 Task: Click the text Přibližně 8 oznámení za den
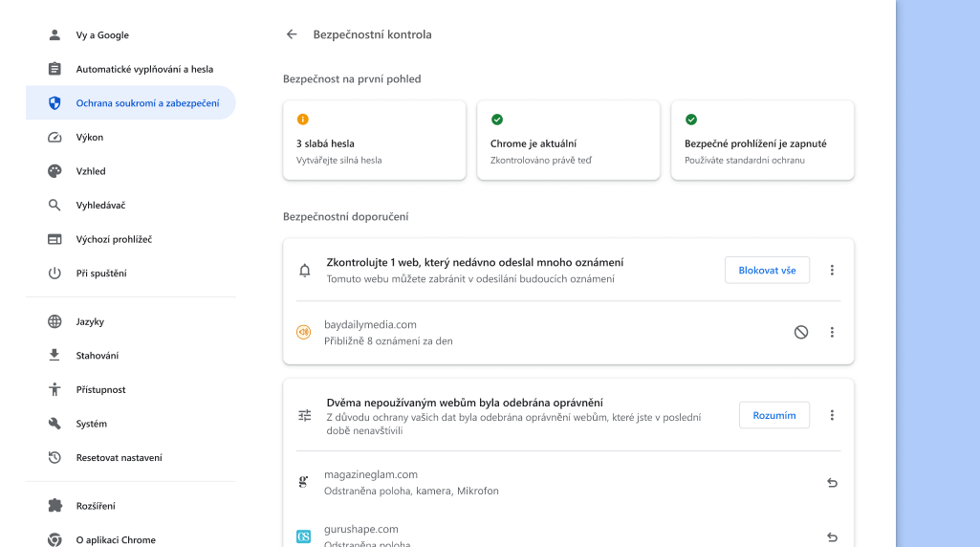[388, 340]
